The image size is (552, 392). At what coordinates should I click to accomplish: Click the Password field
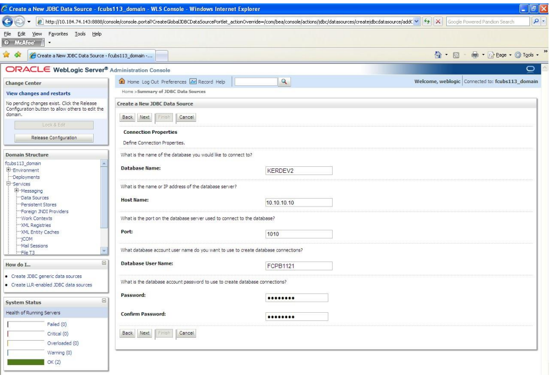click(297, 298)
